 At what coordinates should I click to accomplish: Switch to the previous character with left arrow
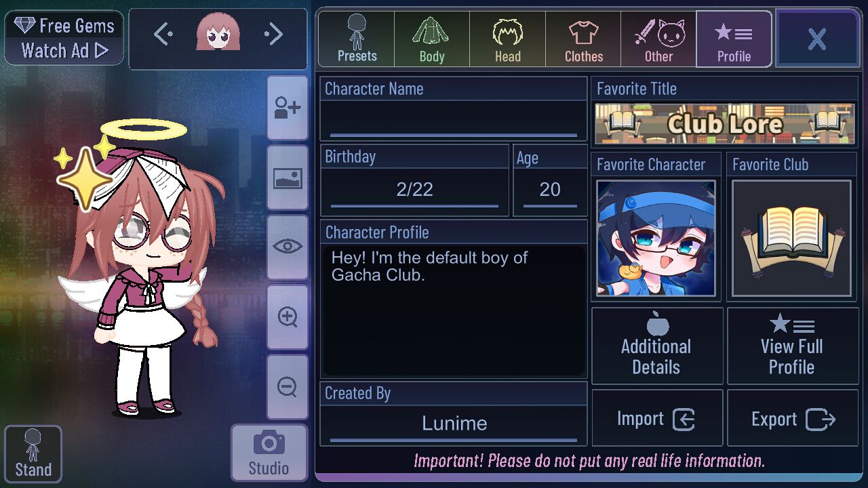(x=163, y=34)
